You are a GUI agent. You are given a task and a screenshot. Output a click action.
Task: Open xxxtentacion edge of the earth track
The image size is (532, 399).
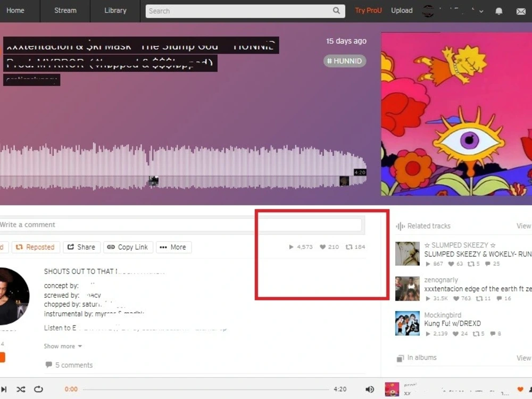click(478, 289)
